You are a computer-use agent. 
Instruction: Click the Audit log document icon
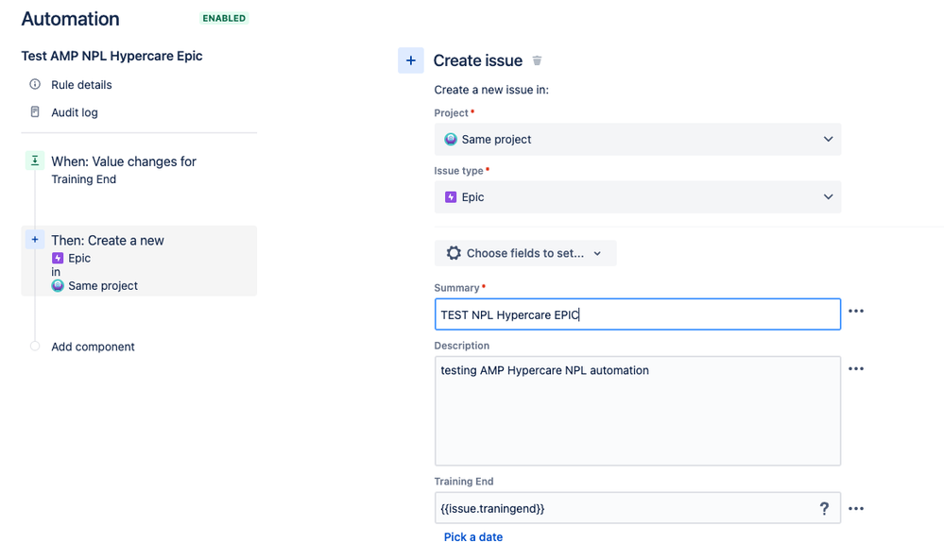35,112
